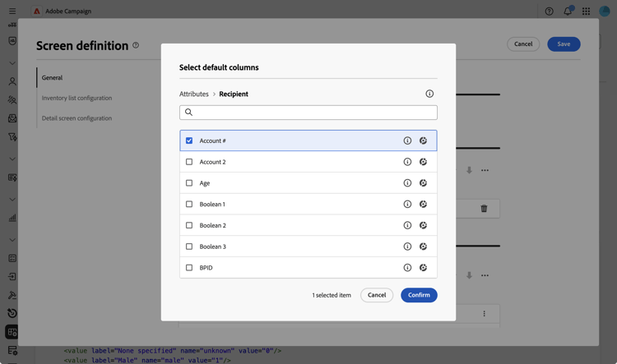Open the apps grid switcher icon
The width and height of the screenshot is (617, 364).
pyautogui.click(x=586, y=12)
